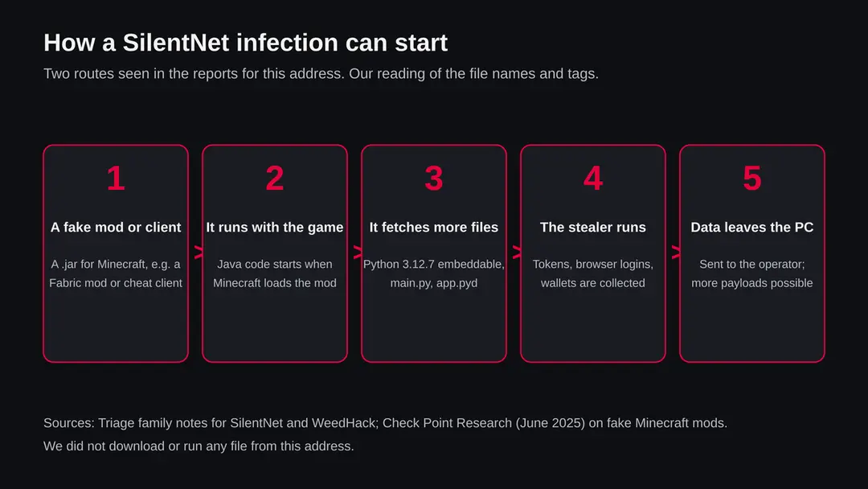This screenshot has height=489, width=868.
Task: Click the 'Two routes seen in the reports' subtitle
Action: coord(321,74)
